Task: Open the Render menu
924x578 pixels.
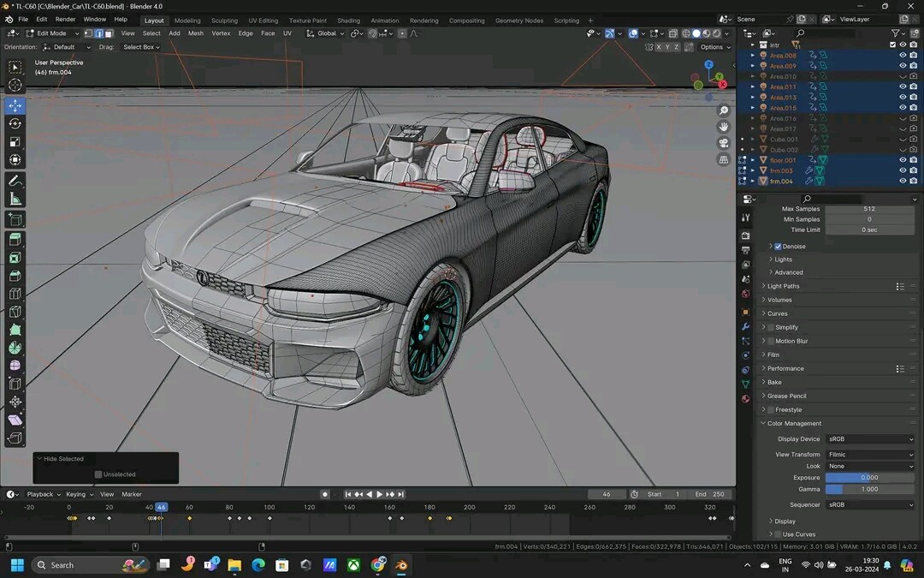Action: pyautogui.click(x=66, y=18)
